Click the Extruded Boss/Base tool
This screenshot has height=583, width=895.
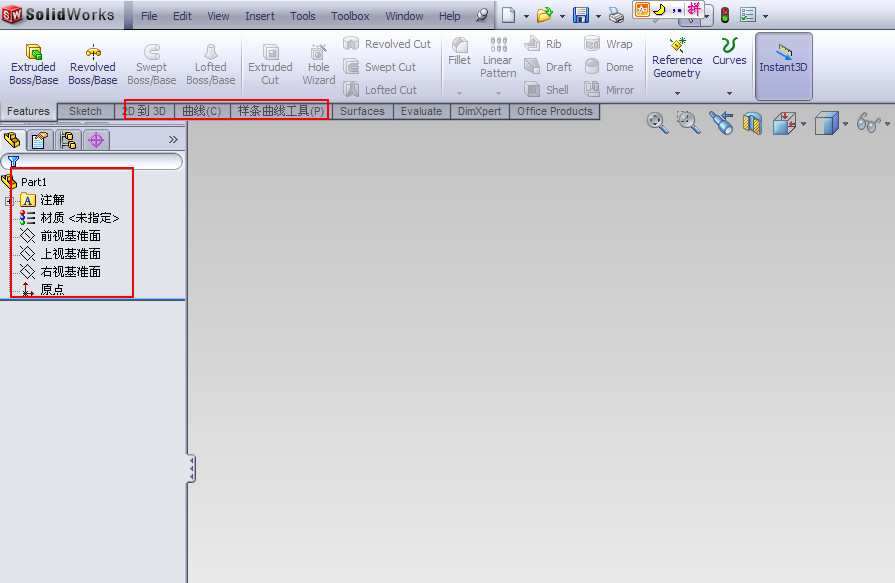pyautogui.click(x=34, y=65)
